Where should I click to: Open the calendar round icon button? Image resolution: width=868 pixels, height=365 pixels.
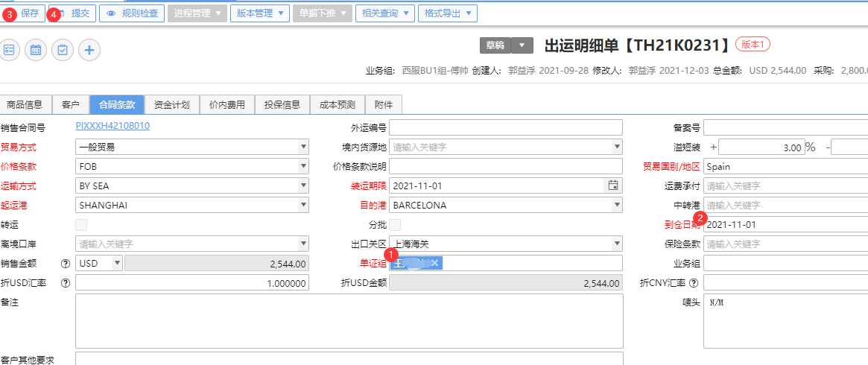[x=36, y=50]
